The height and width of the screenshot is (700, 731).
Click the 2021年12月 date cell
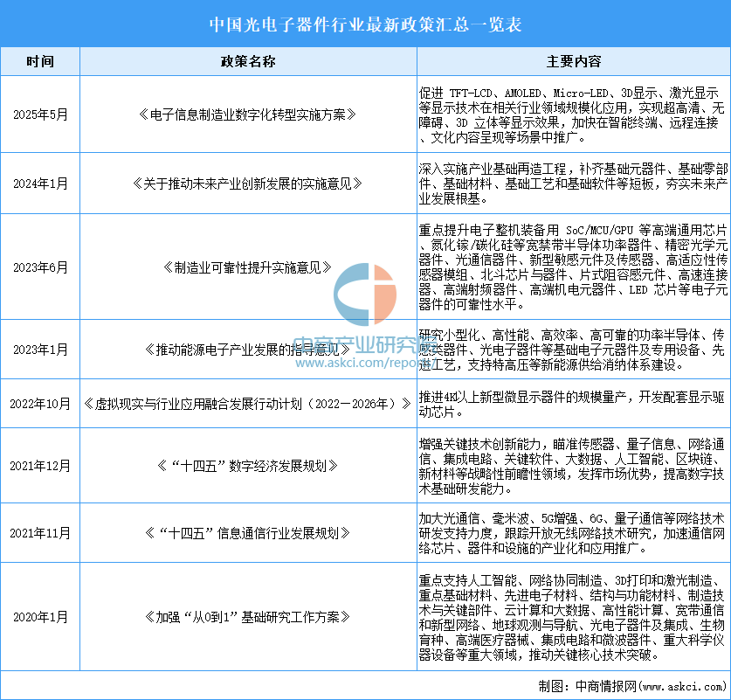[40, 466]
